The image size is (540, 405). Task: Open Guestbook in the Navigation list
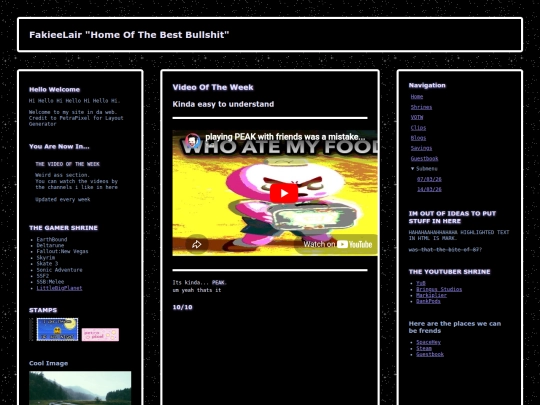coord(424,158)
